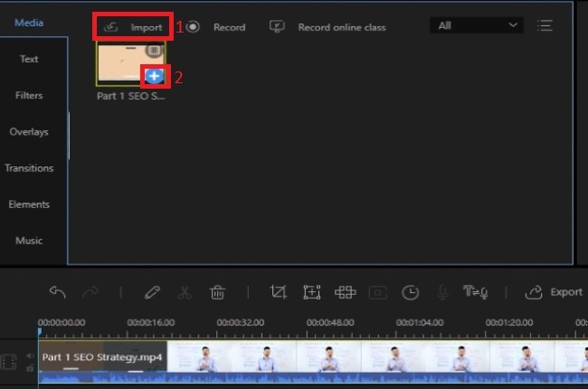
Task: Click the video track filmstrip icon
Action: pos(9,362)
